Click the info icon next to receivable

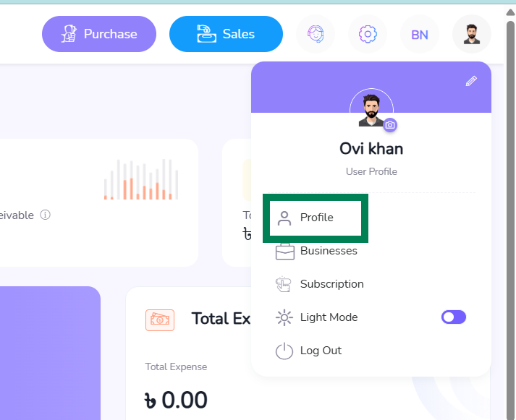(45, 215)
